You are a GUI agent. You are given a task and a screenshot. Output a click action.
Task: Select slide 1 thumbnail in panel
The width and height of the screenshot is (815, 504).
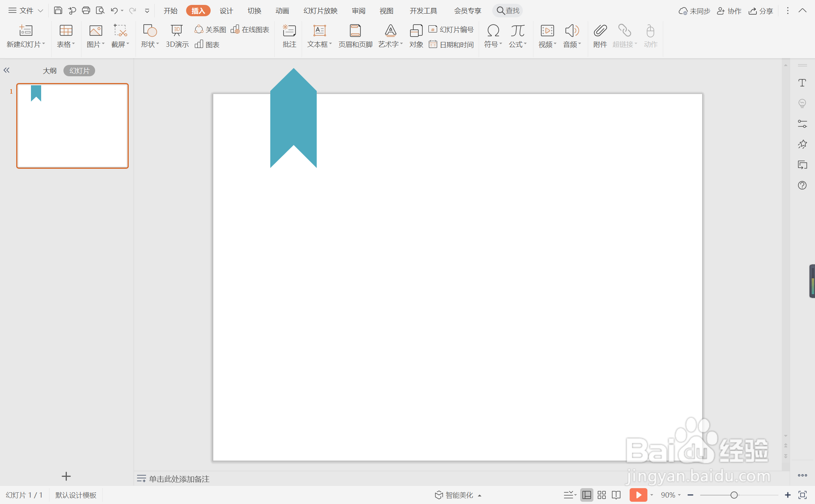72,126
